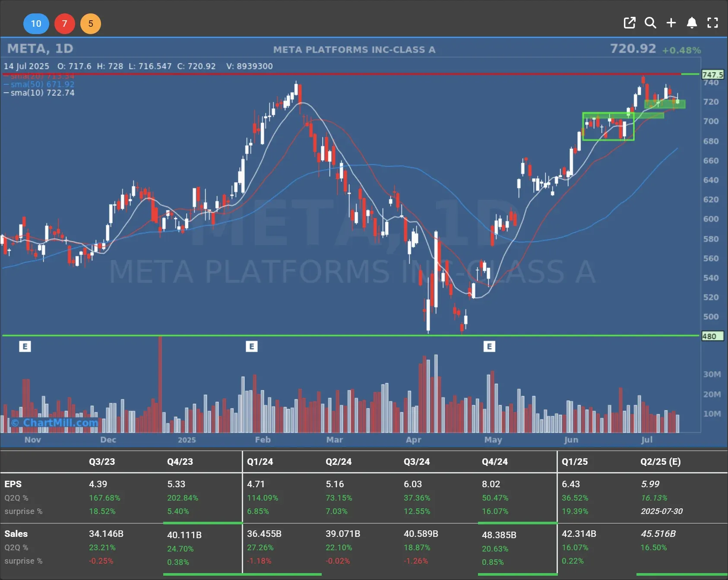Select the Q1/25 column header
Viewport: 728px width, 580px height.
(x=575, y=461)
